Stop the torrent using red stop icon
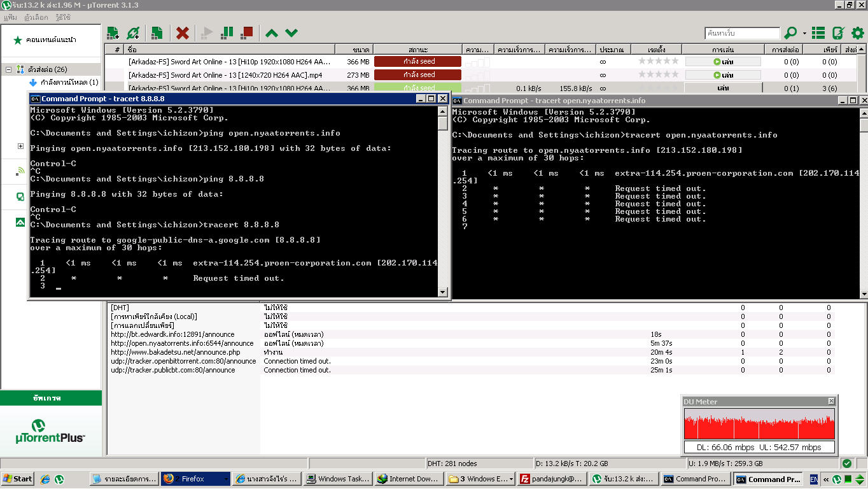Viewport: 868px width, 489px height. click(x=247, y=32)
